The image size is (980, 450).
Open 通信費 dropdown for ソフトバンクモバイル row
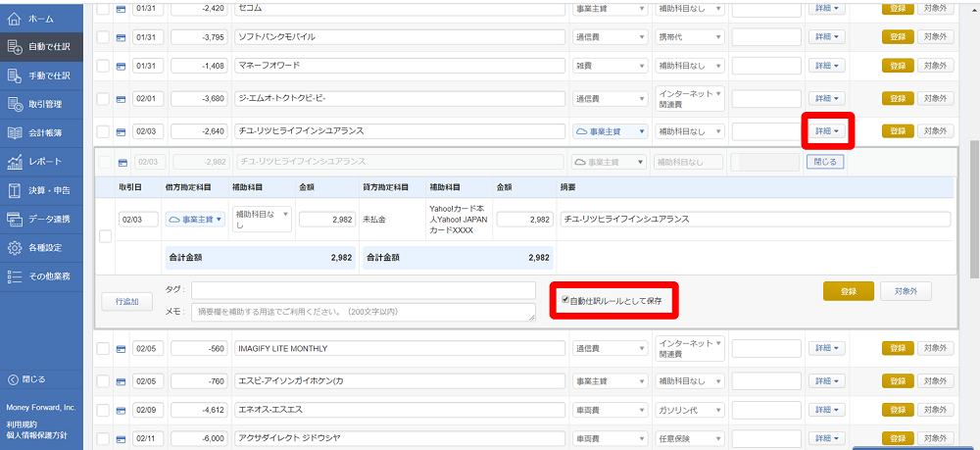610,37
